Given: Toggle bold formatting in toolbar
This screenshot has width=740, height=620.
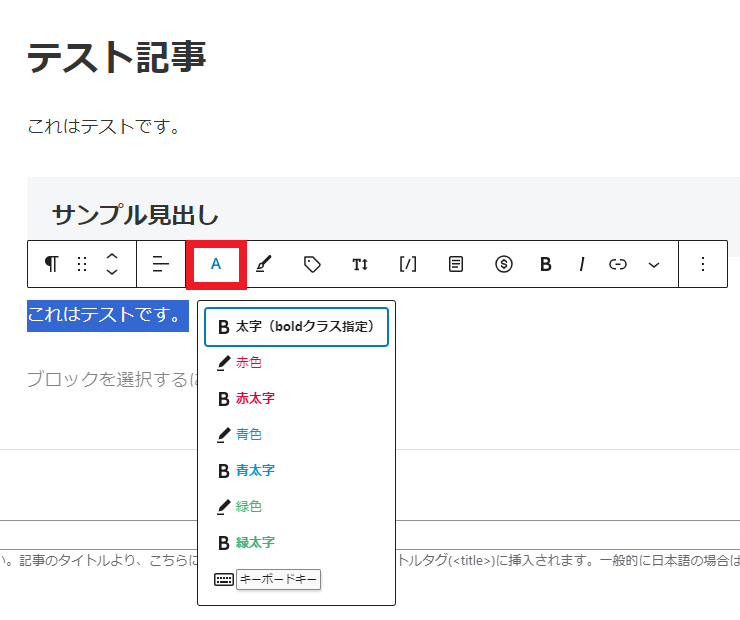Looking at the screenshot, I should click(x=546, y=264).
